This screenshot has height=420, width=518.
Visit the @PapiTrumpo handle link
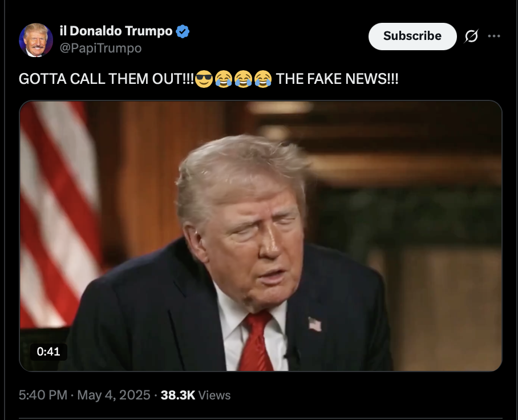(100, 49)
